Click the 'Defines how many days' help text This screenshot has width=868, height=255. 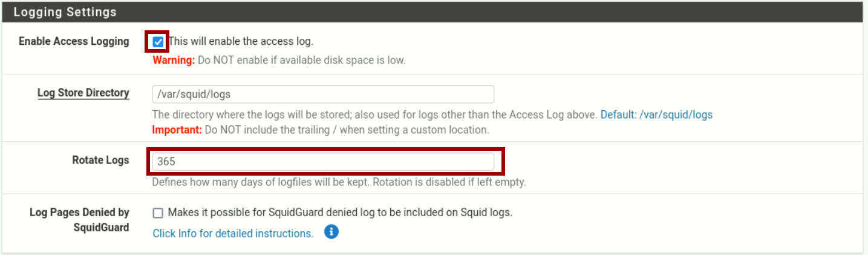click(339, 182)
